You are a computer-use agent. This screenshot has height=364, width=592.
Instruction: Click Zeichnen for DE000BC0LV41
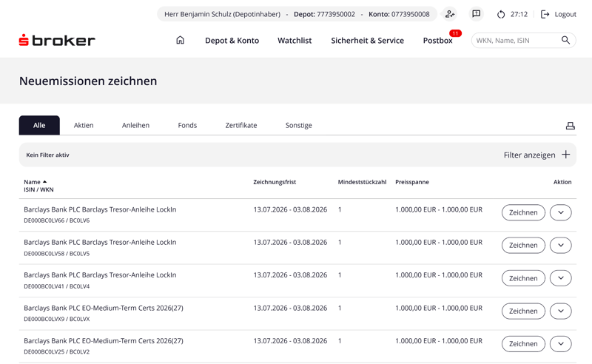click(x=523, y=278)
